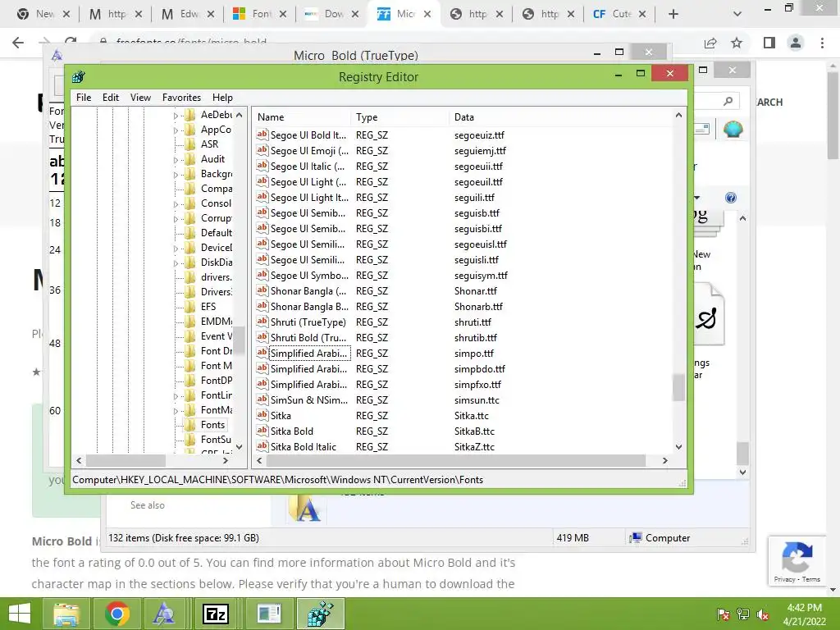Expand the Audit key arrow

(176, 160)
